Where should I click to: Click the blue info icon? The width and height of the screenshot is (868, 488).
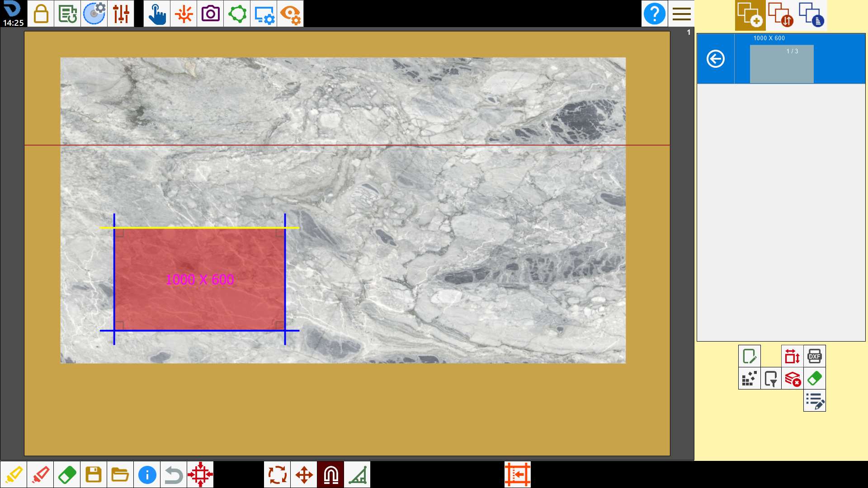coord(147,474)
